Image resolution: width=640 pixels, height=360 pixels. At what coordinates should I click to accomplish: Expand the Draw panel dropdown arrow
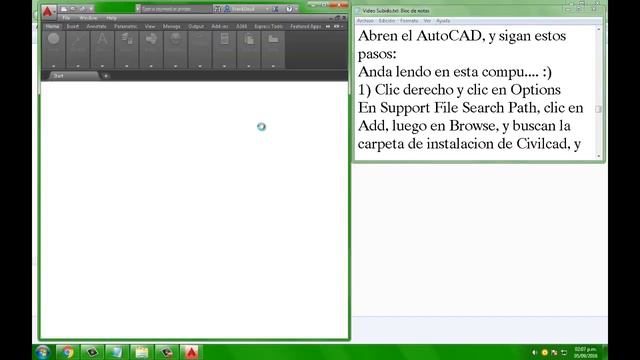coord(53,66)
